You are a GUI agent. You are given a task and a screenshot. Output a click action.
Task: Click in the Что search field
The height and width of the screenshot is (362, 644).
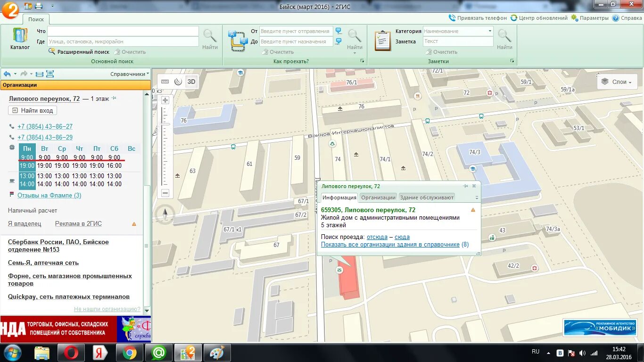click(x=123, y=31)
